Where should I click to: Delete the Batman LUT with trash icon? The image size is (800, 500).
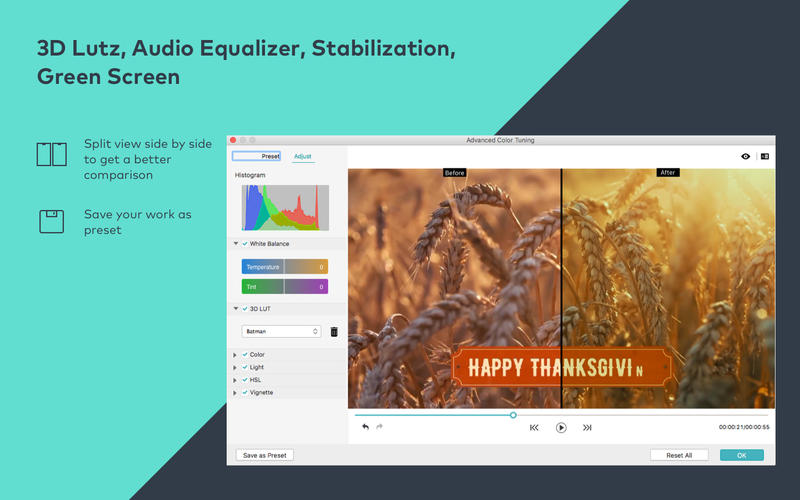pyautogui.click(x=334, y=332)
